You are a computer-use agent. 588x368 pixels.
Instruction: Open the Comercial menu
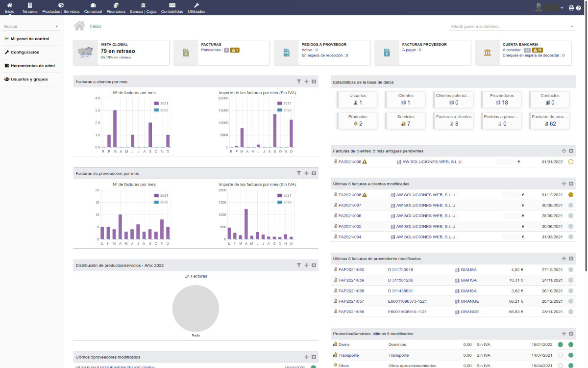point(93,8)
